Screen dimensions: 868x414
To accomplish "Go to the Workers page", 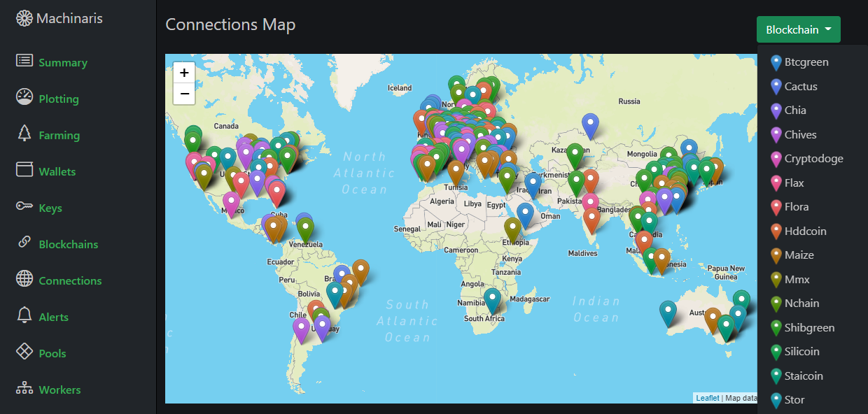I will 59,390.
